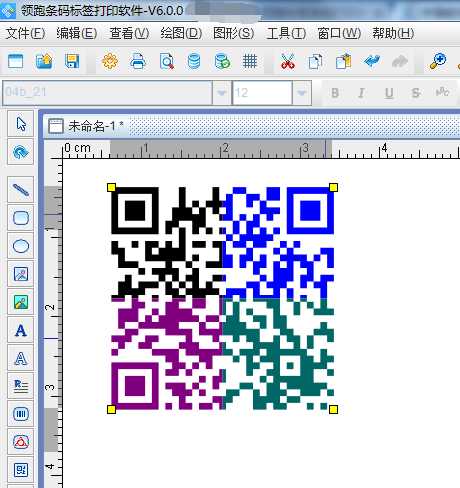460x488 pixels.
Task: Toggle strikethrough S formatting
Action: pos(416,93)
